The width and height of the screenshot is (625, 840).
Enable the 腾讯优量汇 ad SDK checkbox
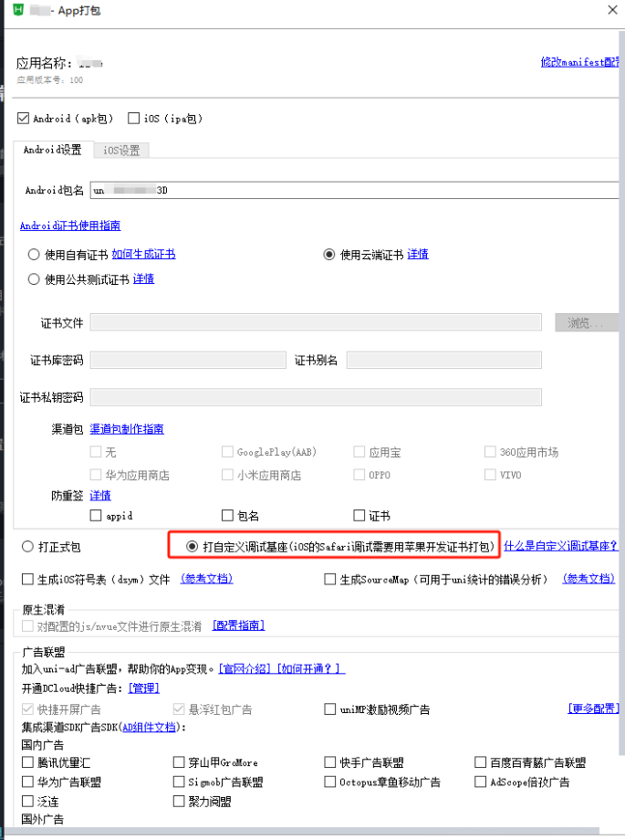coord(27,762)
